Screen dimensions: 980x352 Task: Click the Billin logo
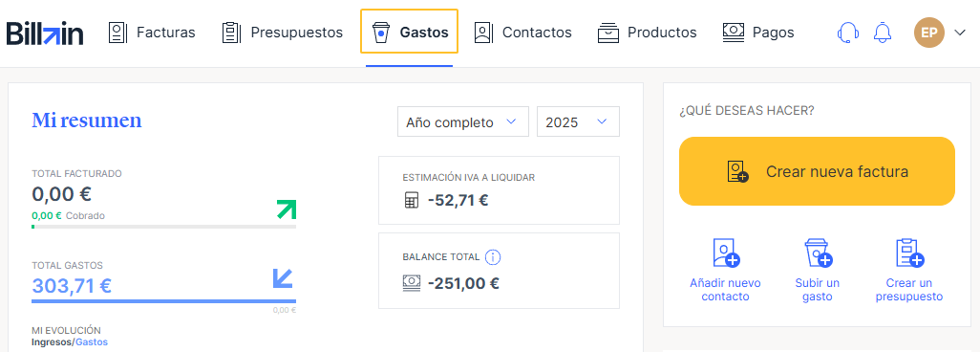point(45,33)
